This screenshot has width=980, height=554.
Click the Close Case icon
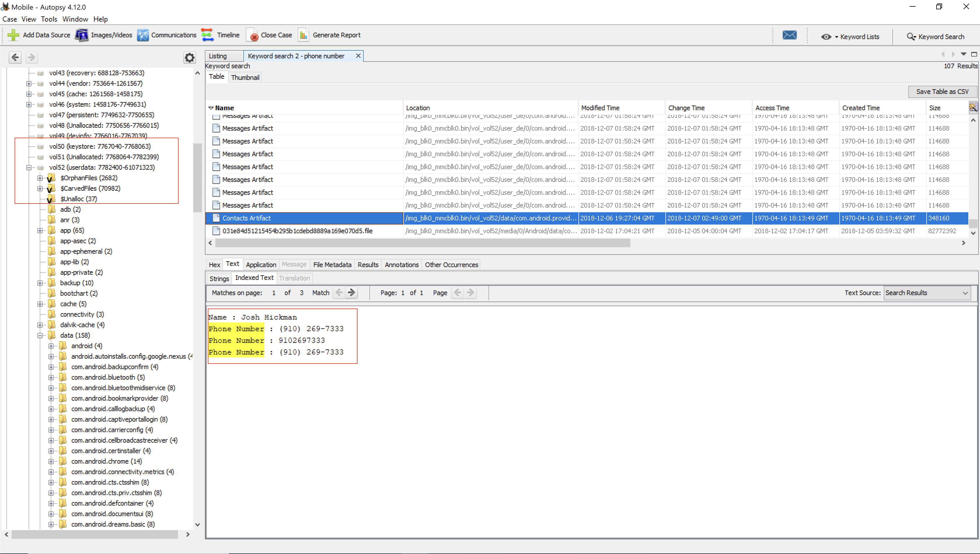pos(253,35)
